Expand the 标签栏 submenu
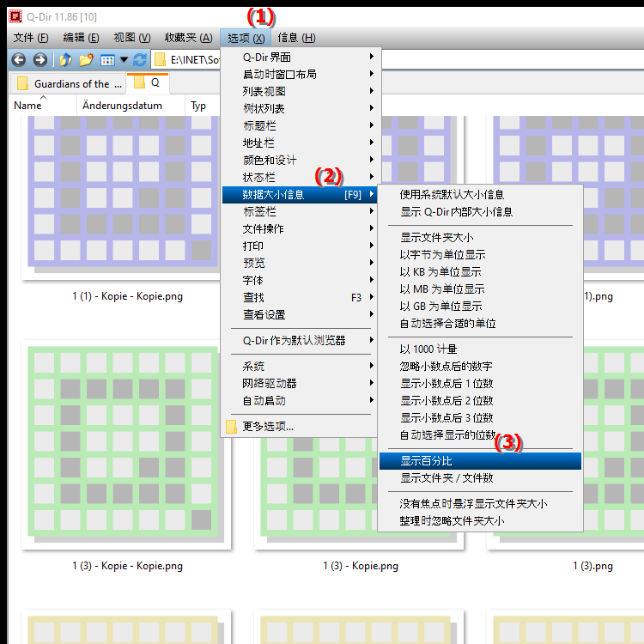 300,211
